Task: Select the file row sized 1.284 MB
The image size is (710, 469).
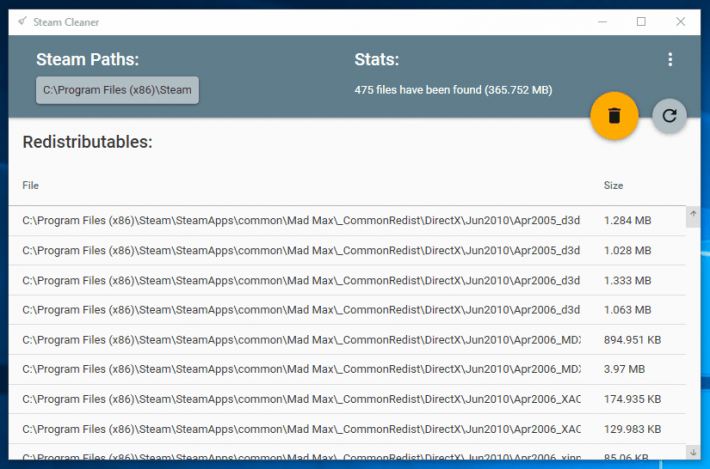Action: click(347, 220)
